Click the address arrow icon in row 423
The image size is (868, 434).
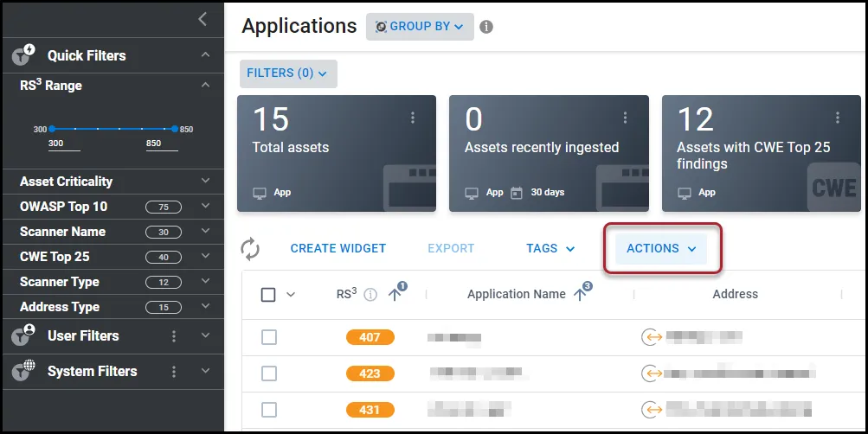652,373
